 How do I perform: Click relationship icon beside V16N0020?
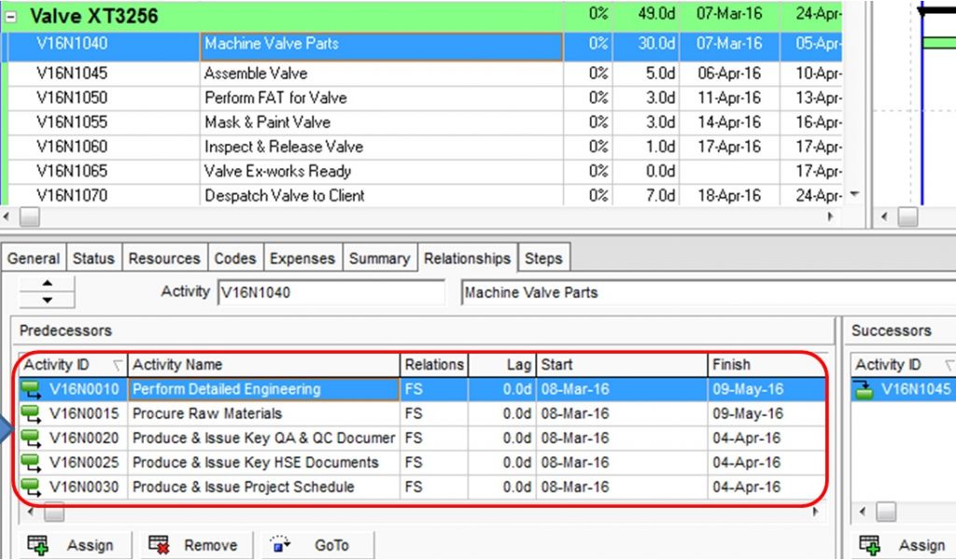[32, 438]
